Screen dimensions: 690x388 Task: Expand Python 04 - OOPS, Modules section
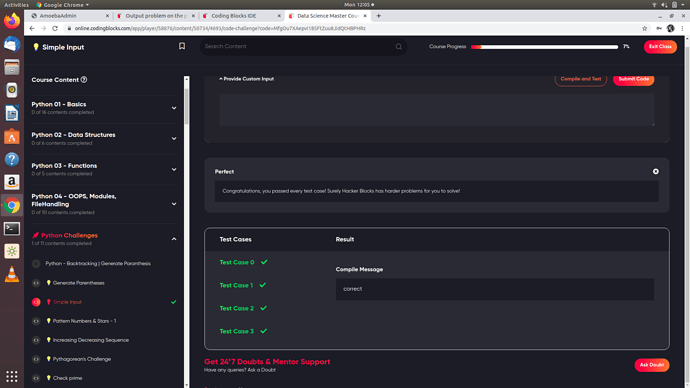click(x=174, y=204)
